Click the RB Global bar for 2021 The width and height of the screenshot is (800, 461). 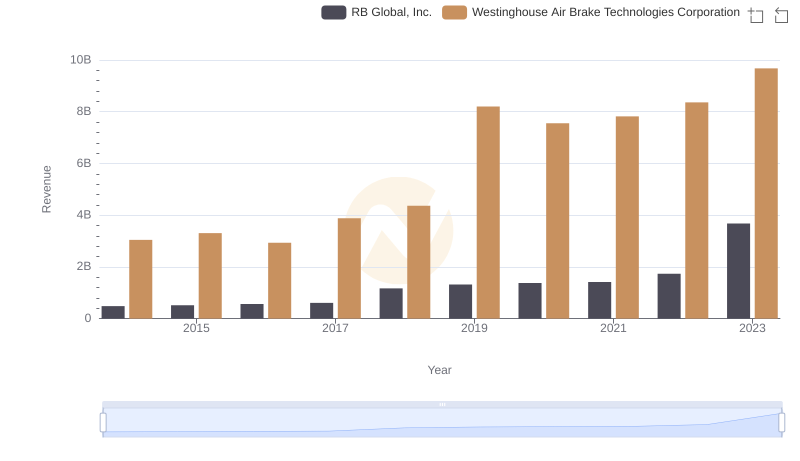pyautogui.click(x=599, y=300)
